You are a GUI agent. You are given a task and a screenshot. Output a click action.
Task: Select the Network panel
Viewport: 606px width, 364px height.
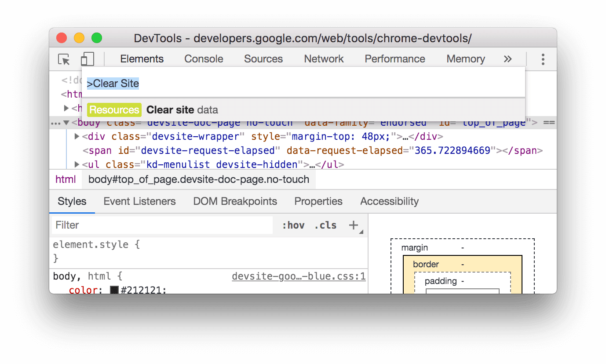(324, 58)
